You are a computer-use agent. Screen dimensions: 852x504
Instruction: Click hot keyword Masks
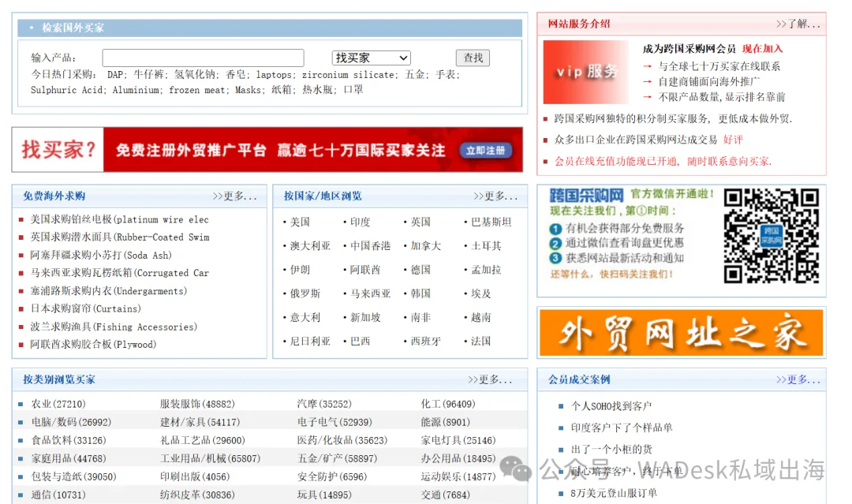(x=248, y=90)
